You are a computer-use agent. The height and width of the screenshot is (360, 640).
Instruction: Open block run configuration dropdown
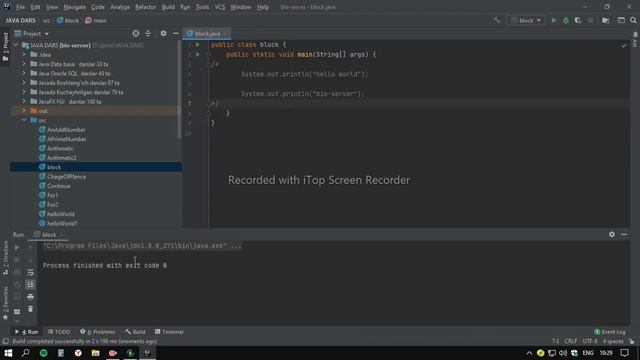[x=526, y=20]
